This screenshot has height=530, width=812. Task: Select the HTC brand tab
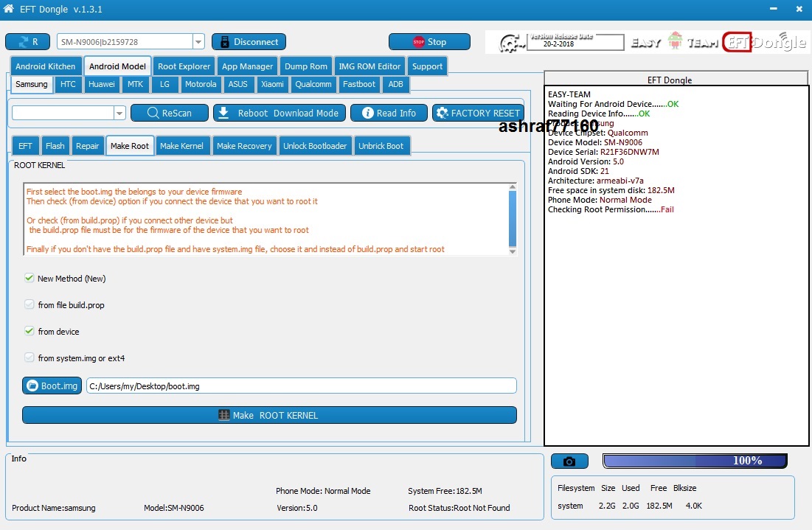pyautogui.click(x=68, y=84)
